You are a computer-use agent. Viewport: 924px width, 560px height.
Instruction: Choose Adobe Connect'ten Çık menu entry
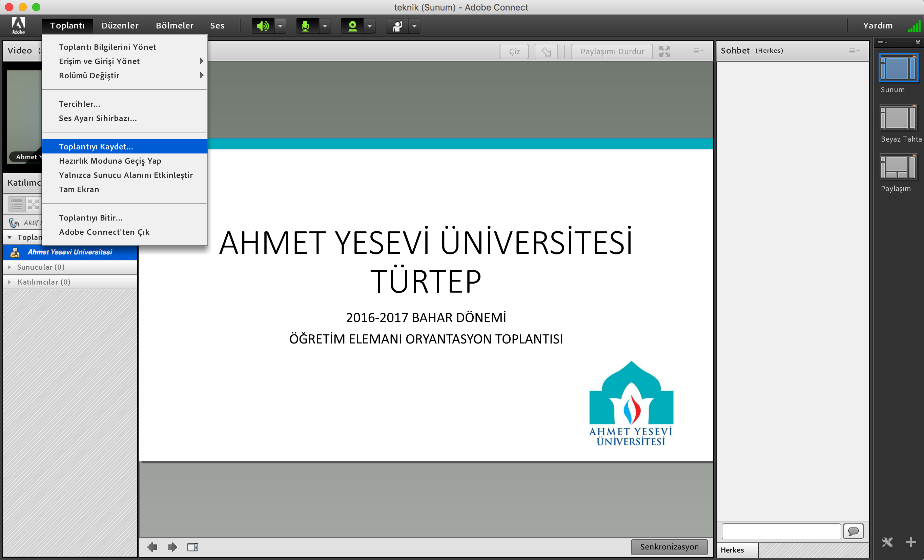tap(125, 232)
